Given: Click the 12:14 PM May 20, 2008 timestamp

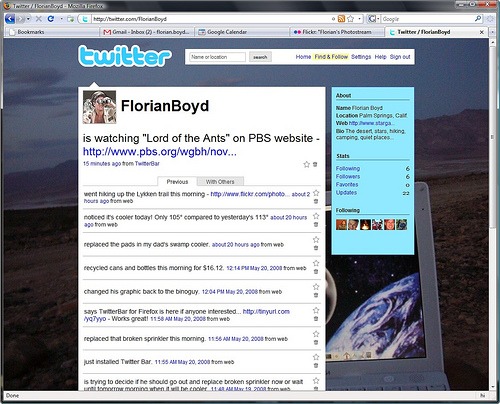Looking at the screenshot, I should point(254,268).
